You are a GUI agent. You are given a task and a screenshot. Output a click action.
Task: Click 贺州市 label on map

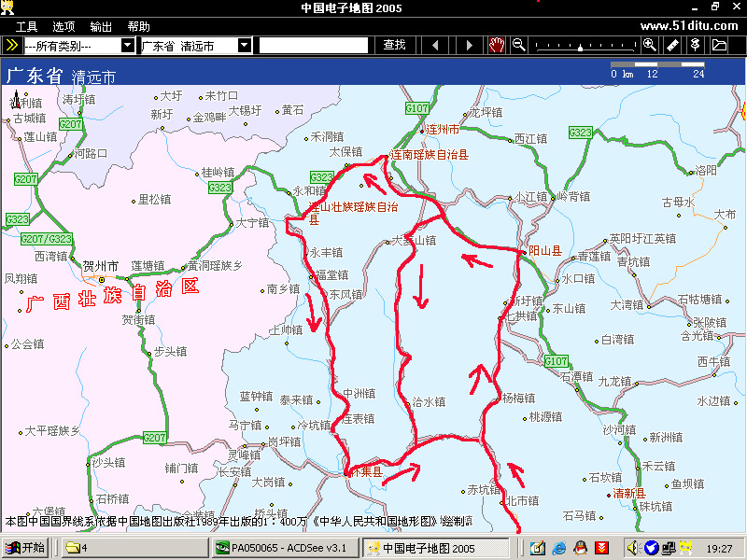(x=101, y=266)
